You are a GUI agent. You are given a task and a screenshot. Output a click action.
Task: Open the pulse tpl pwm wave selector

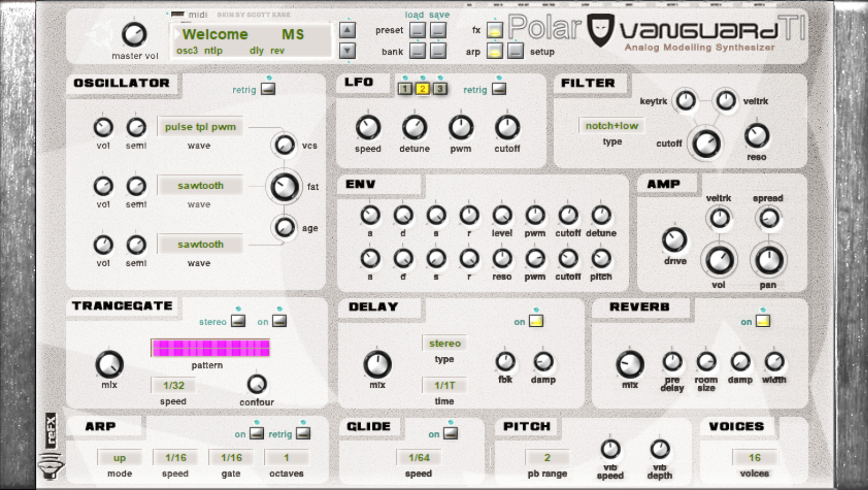point(200,127)
